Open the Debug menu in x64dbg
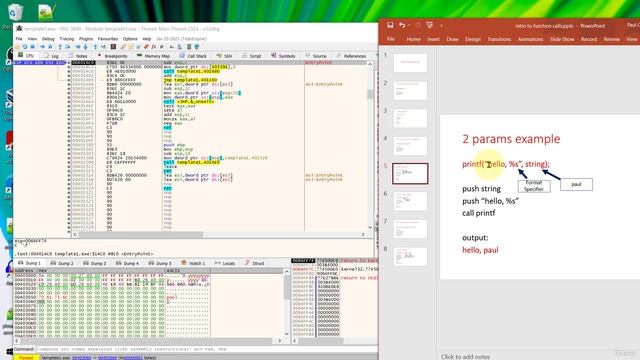Viewport: 640px width, 360px height. point(48,39)
